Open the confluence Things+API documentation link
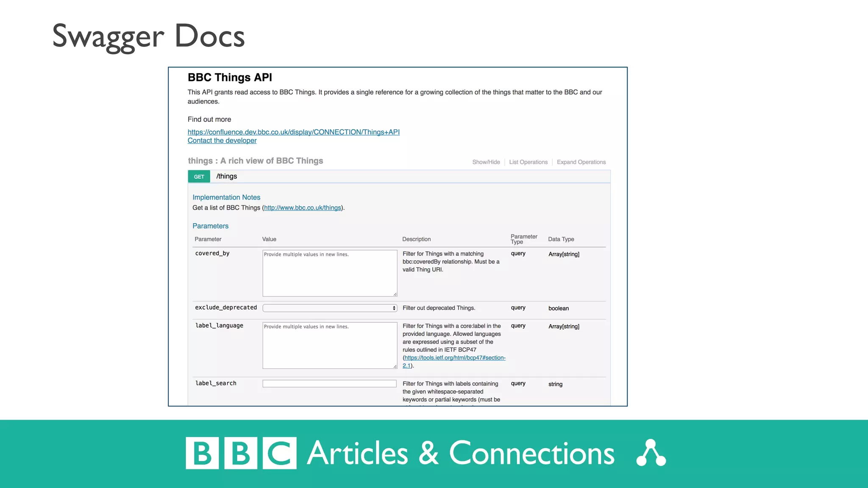Viewport: 868px width, 488px height. pos(293,132)
